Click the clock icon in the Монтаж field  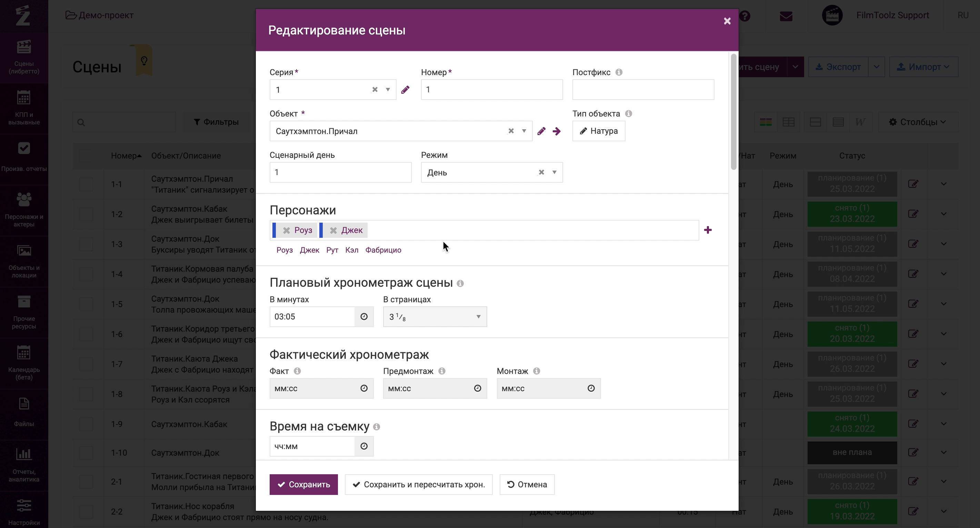pos(591,388)
